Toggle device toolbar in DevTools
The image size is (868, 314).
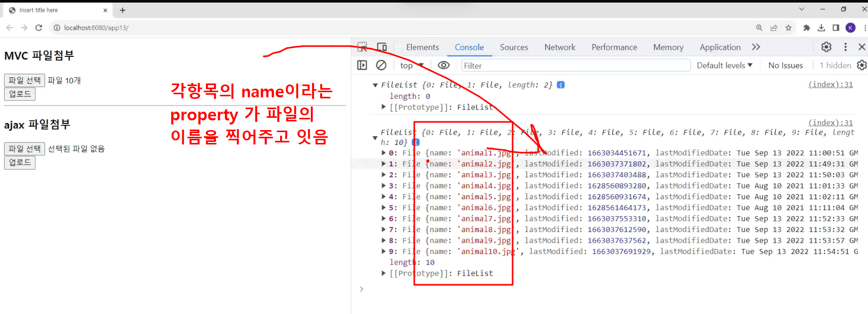[382, 47]
